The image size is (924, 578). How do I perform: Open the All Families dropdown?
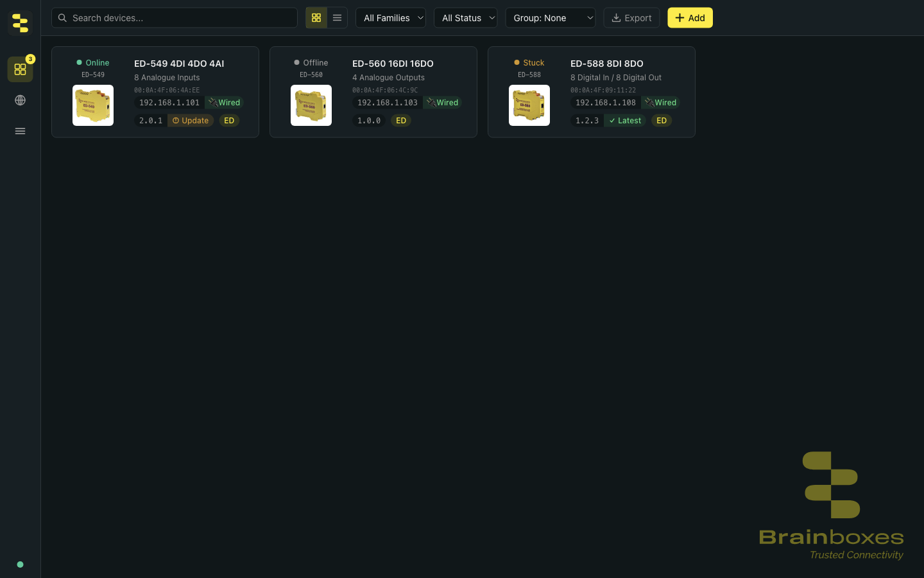point(391,18)
